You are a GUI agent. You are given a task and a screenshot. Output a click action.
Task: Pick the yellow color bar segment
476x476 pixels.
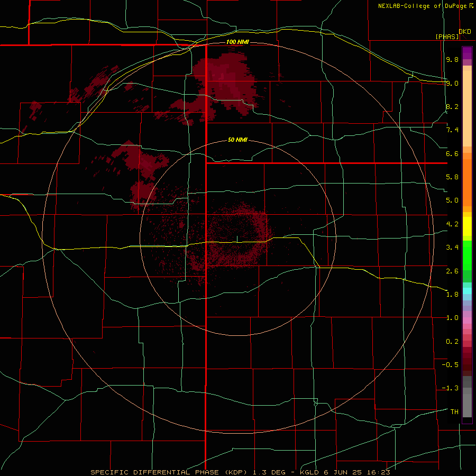click(467, 226)
